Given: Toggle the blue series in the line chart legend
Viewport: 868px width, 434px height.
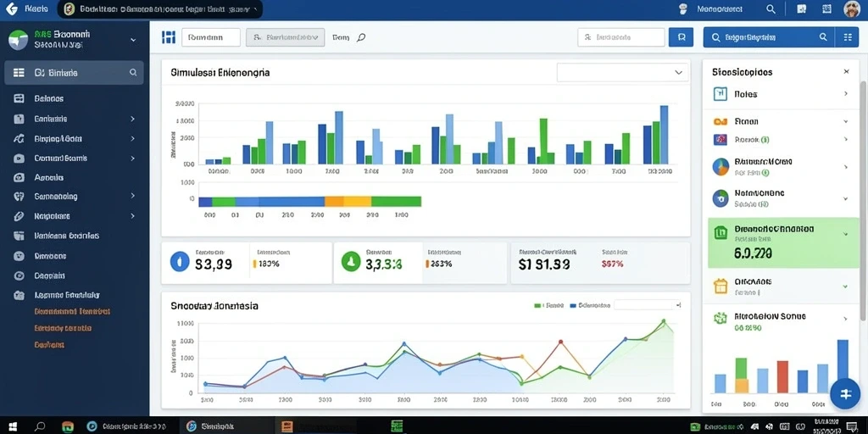Looking at the screenshot, I should coord(590,305).
